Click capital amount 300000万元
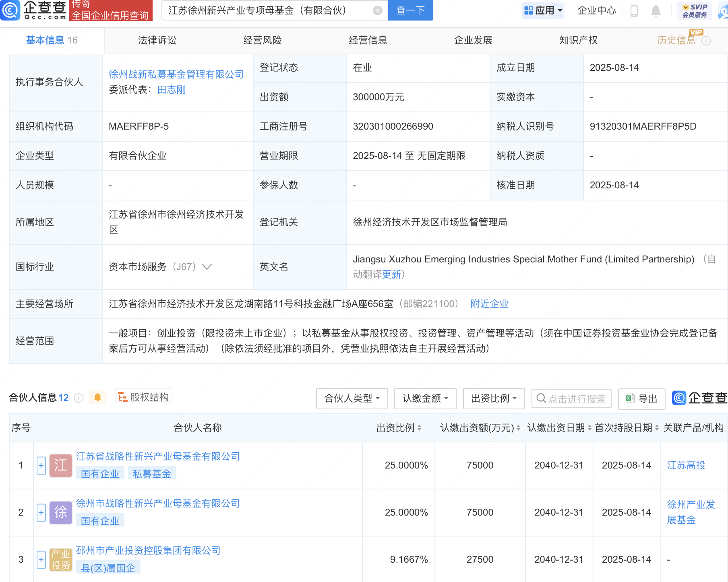Screen dimensions: 728x582 tap(378, 97)
